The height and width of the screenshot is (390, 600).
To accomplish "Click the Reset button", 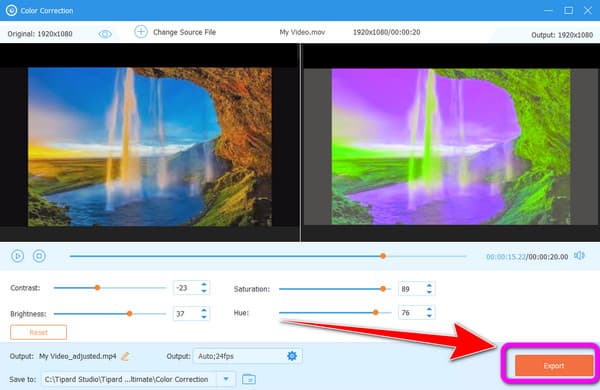I will coord(39,332).
